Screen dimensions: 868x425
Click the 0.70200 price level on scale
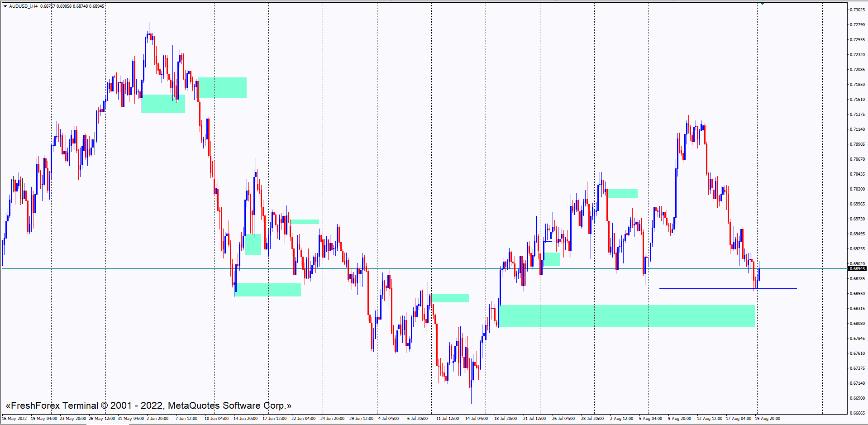pyautogui.click(x=857, y=189)
